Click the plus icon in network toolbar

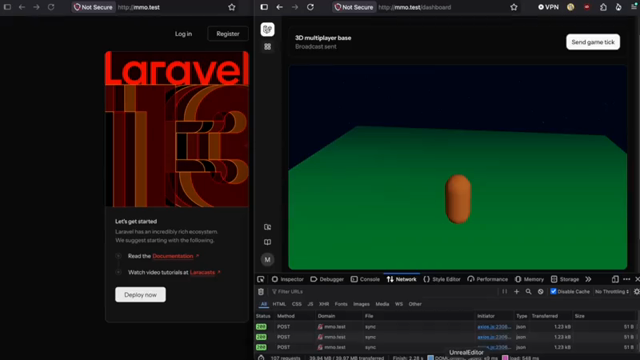click(x=516, y=291)
